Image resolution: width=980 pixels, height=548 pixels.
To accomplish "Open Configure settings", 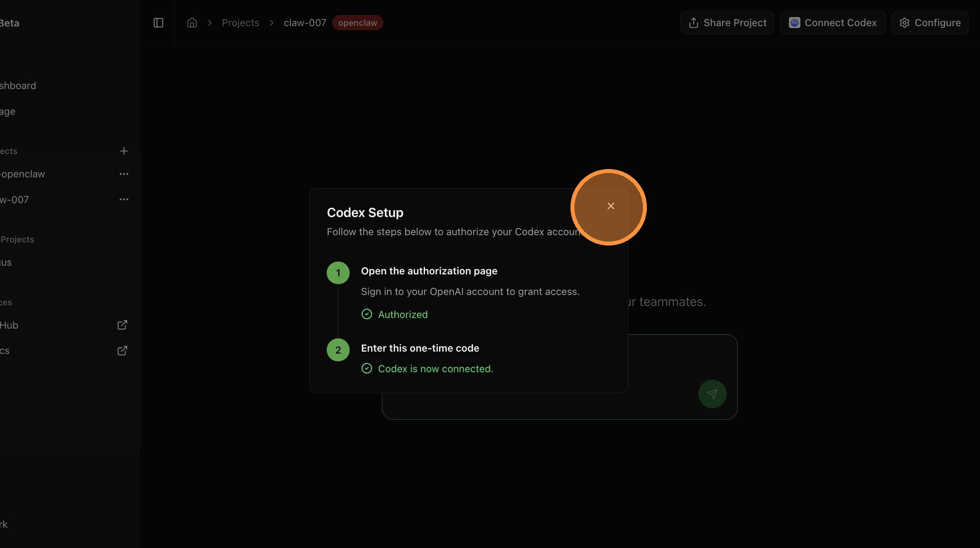I will [930, 23].
